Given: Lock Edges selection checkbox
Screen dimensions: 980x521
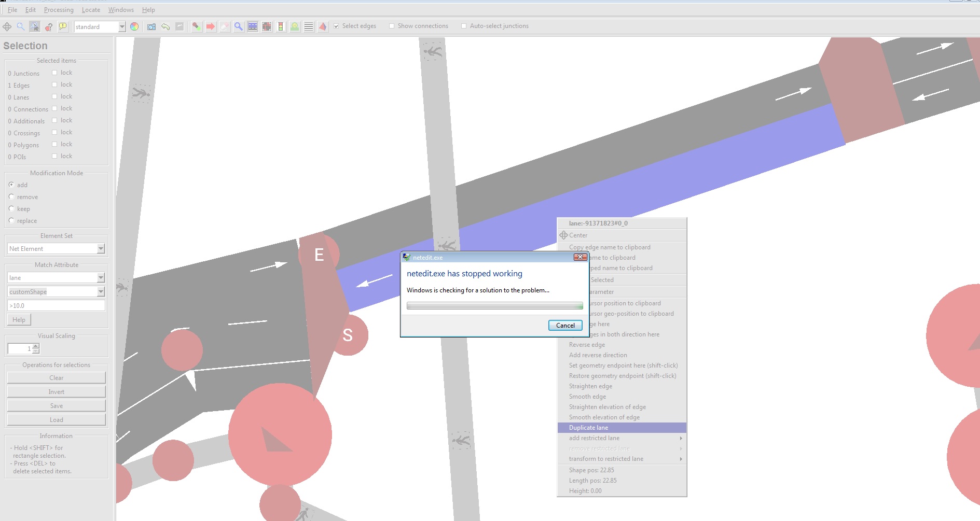Looking at the screenshot, I should [x=54, y=85].
